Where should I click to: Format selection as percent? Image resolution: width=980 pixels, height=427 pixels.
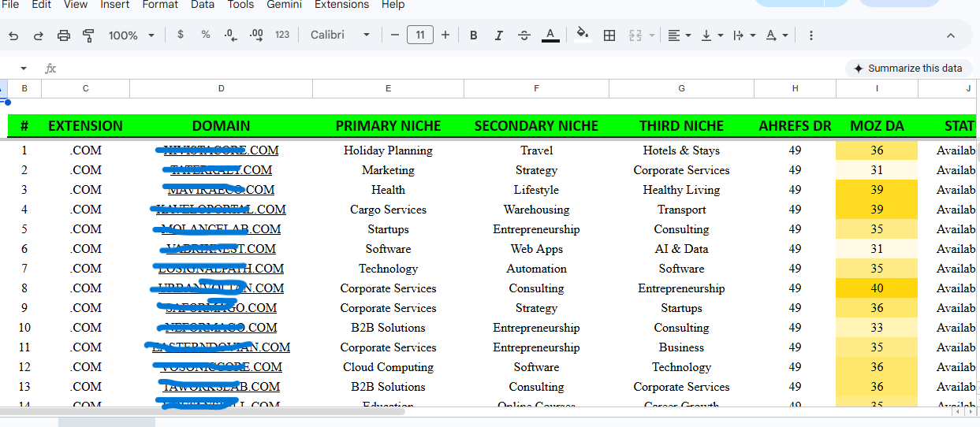(x=206, y=35)
